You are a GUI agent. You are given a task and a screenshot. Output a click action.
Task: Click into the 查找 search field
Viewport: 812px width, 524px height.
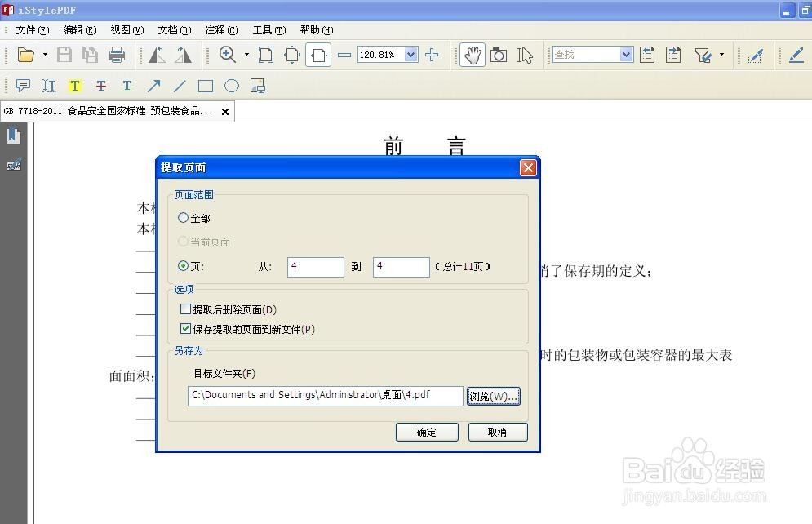click(586, 55)
